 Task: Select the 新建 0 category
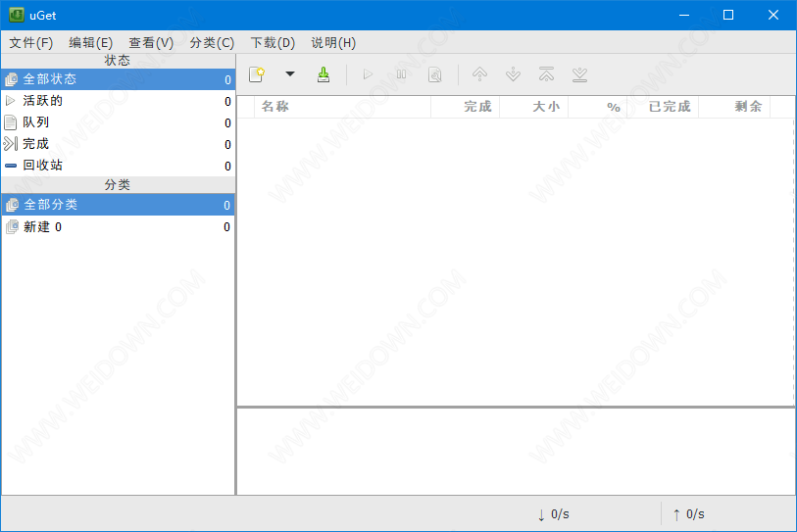coord(43,226)
